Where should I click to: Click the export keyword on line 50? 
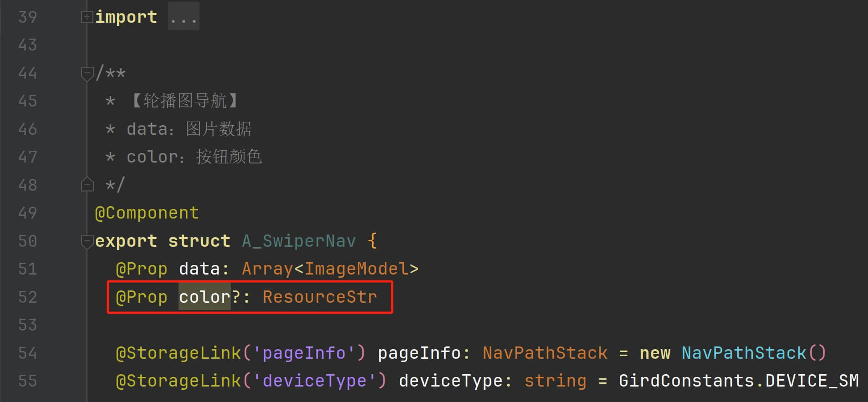(x=126, y=241)
